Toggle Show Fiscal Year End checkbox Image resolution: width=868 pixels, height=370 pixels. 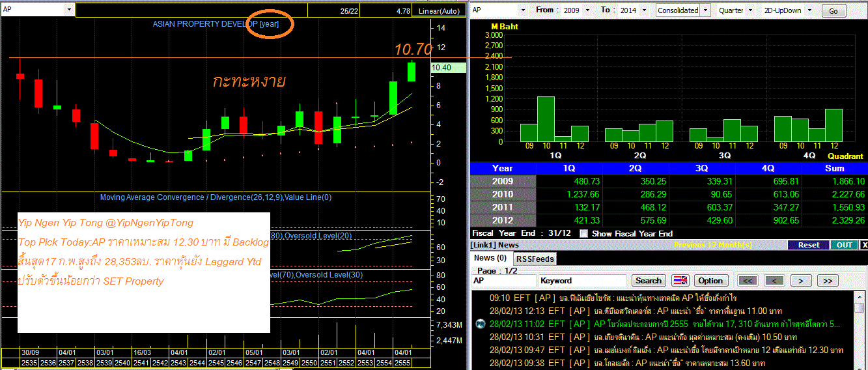(x=583, y=233)
